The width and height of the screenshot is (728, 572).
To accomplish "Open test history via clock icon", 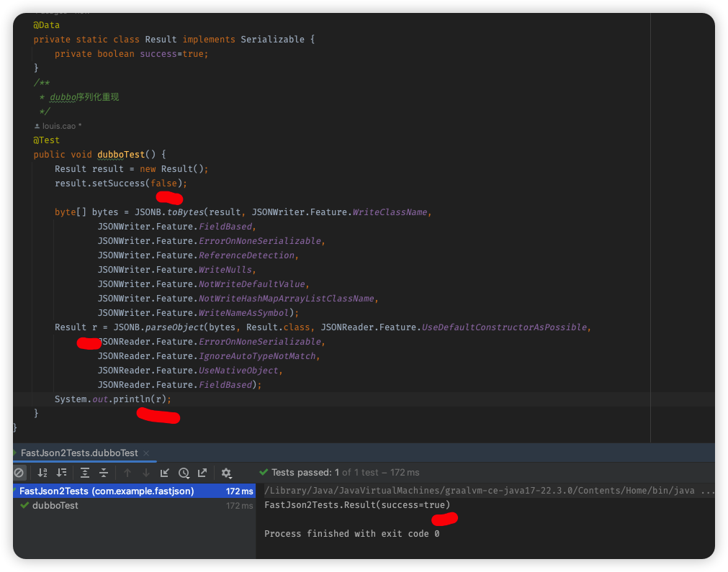I will click(x=182, y=471).
